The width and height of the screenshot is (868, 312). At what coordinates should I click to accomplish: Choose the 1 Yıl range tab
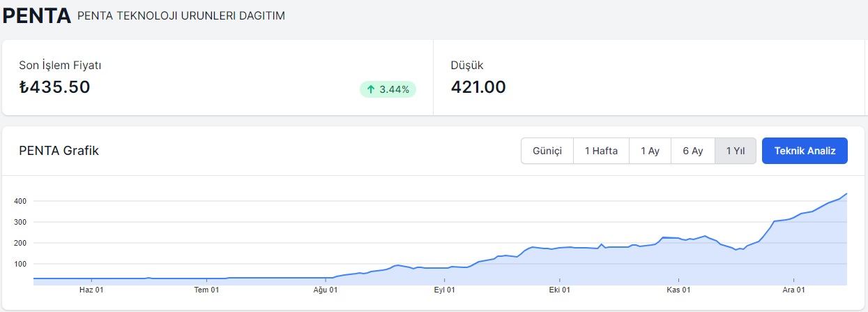[736, 151]
